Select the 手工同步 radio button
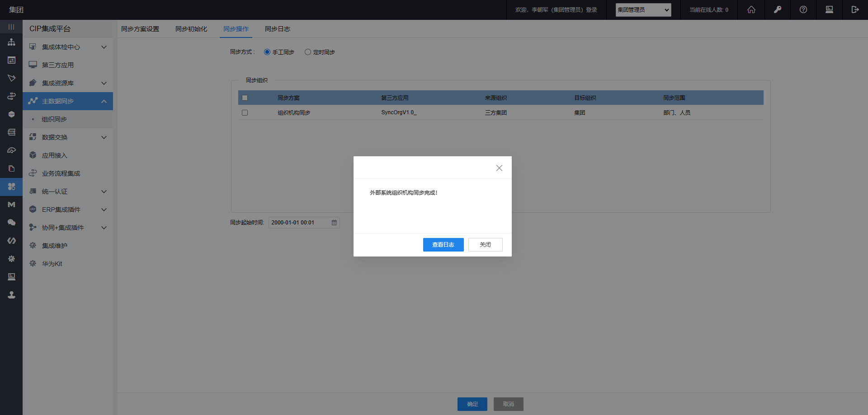This screenshot has width=868, height=415. [267, 52]
